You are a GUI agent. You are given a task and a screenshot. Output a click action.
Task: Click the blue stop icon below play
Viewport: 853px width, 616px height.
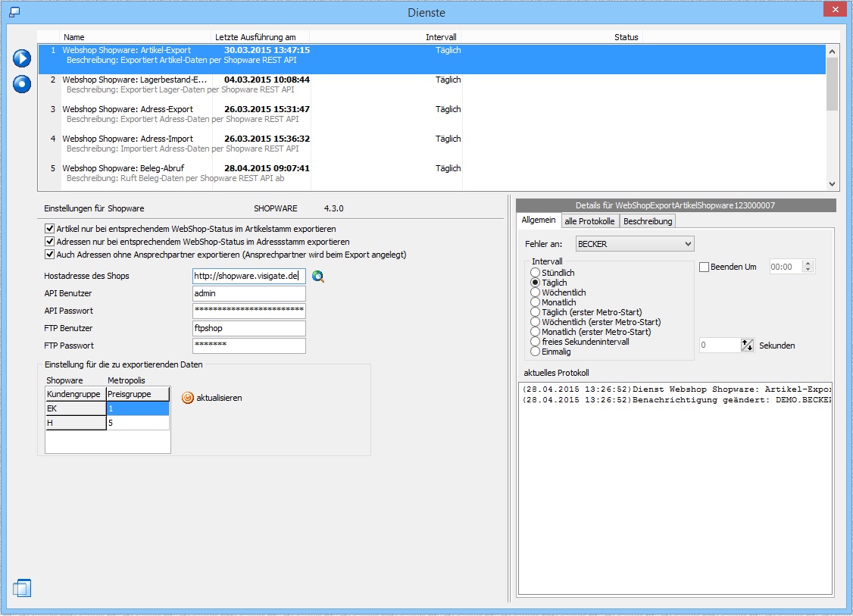[x=22, y=83]
